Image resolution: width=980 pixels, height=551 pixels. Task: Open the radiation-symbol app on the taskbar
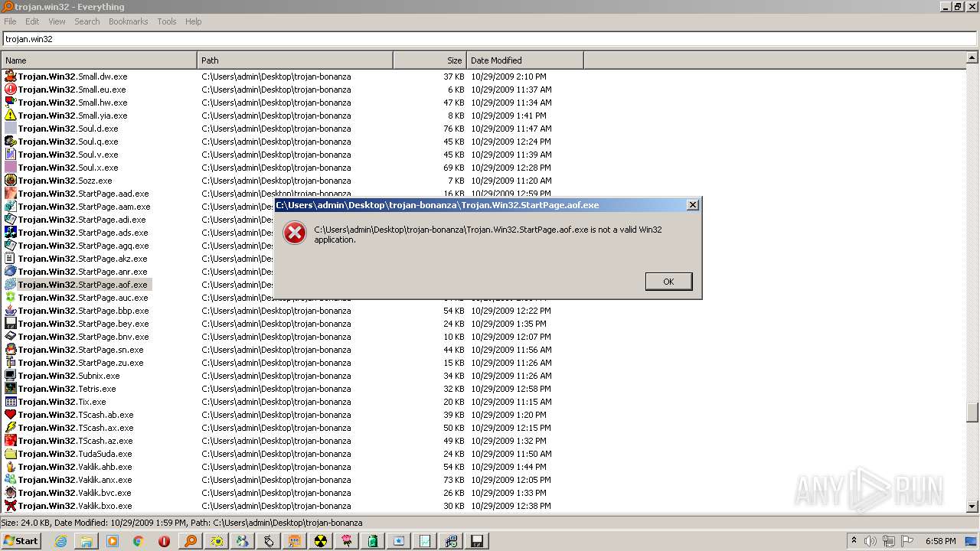coord(320,541)
